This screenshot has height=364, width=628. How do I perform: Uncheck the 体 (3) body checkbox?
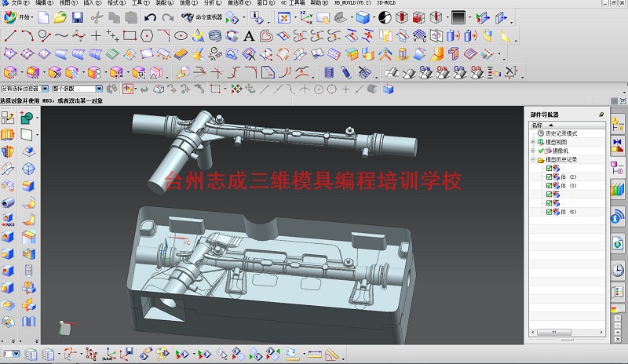click(x=549, y=185)
